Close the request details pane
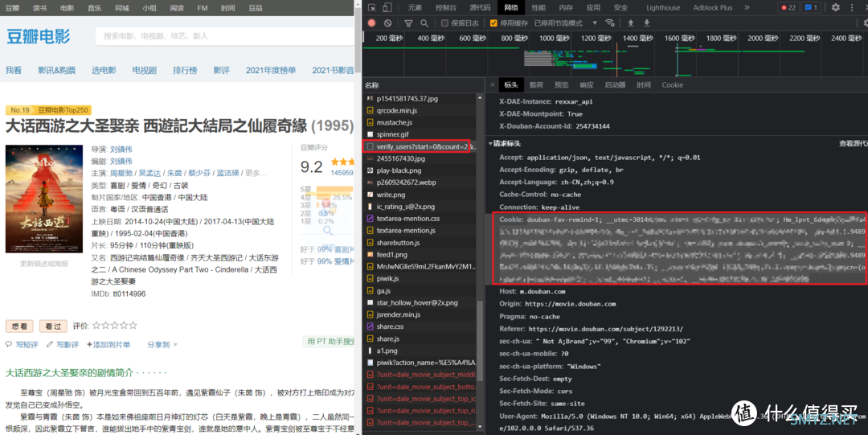 (493, 84)
